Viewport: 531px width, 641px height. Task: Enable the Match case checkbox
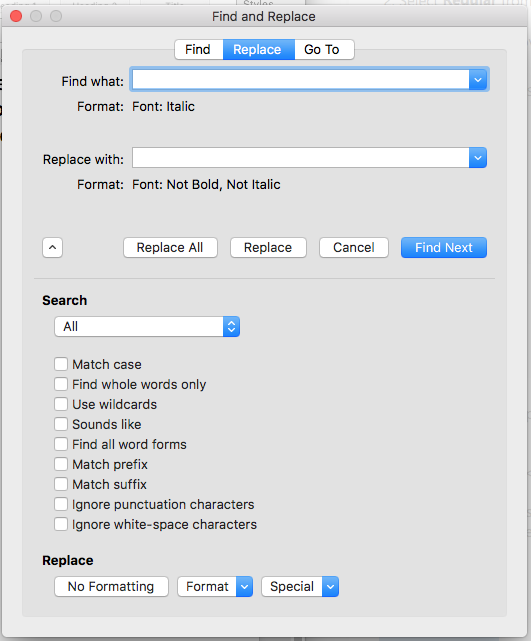click(61, 364)
